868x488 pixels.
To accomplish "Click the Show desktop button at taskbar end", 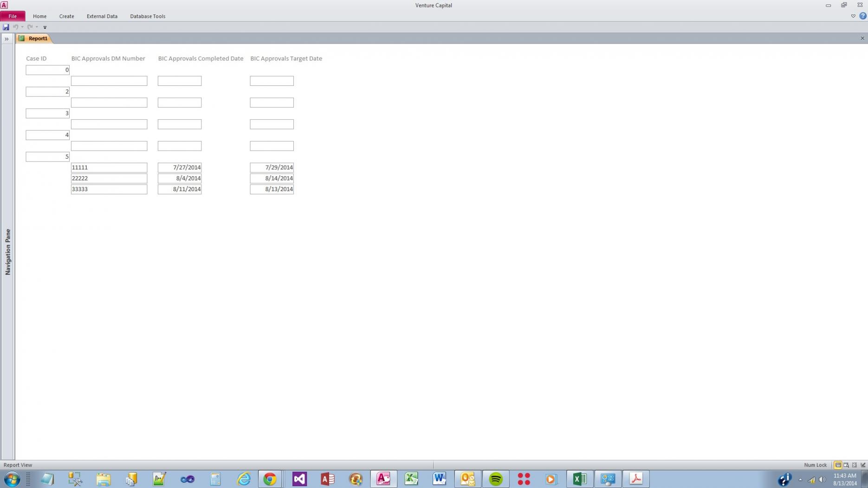I will coord(865,479).
